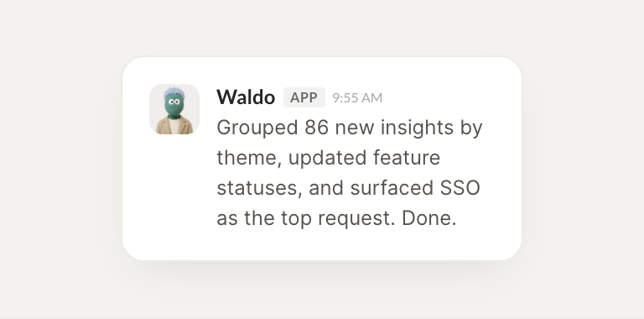Open the 9:55 AM timestamp
644x319 pixels.
[x=357, y=98]
